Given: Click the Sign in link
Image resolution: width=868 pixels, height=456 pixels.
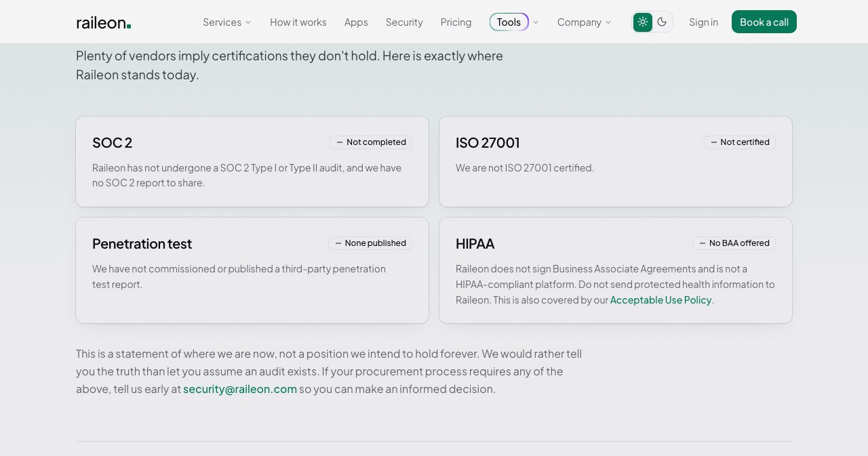Looking at the screenshot, I should pos(703,22).
